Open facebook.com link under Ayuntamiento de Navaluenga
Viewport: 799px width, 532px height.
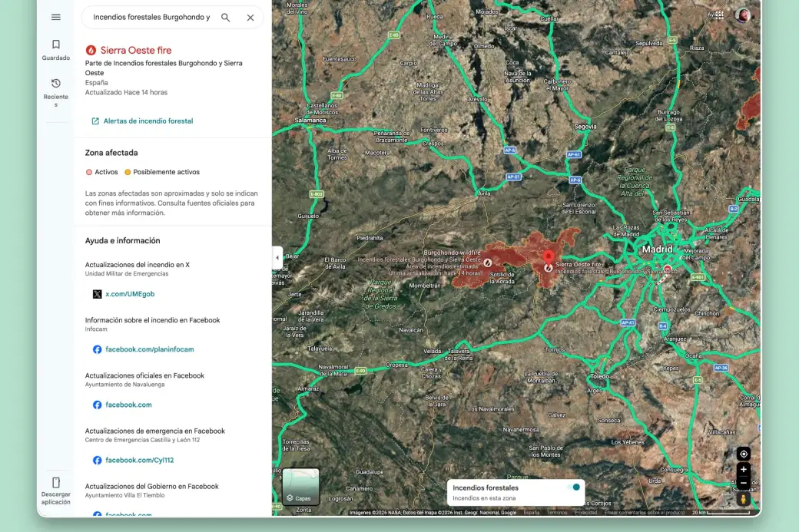(x=128, y=405)
